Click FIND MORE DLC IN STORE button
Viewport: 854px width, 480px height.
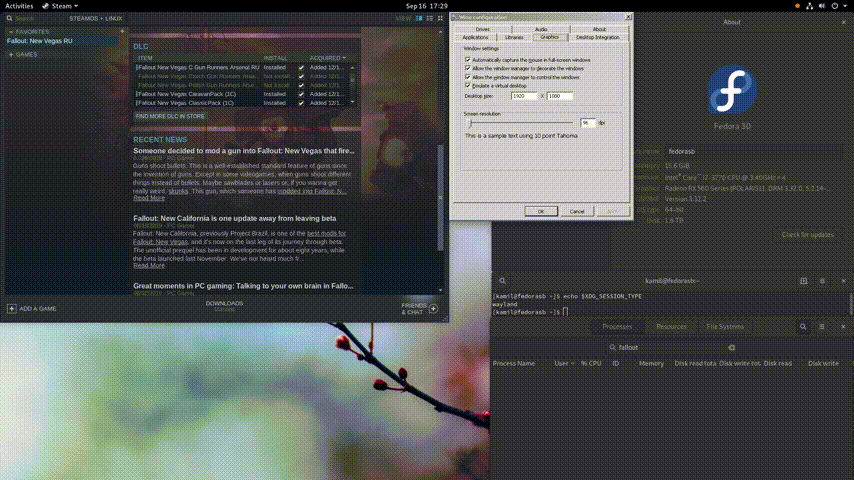click(170, 117)
